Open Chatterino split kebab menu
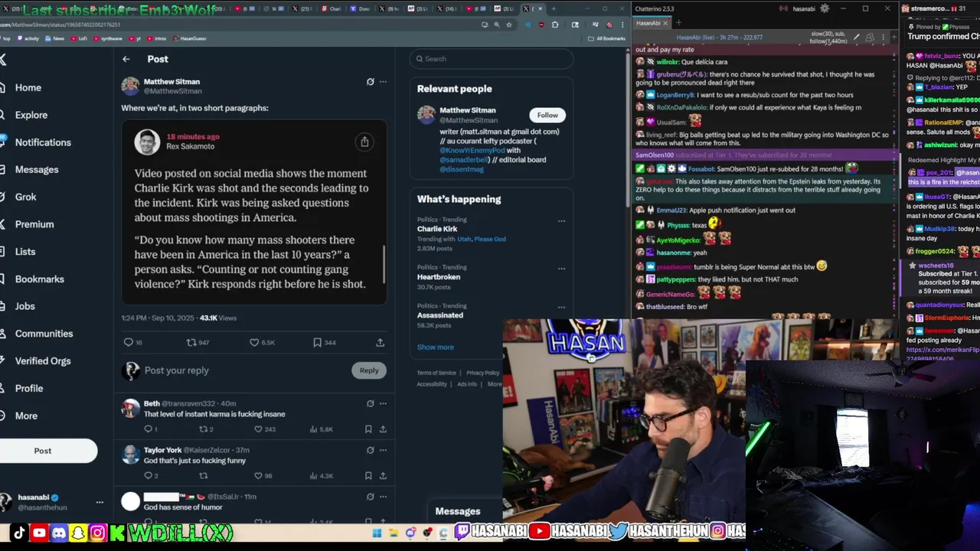 coord(883,37)
